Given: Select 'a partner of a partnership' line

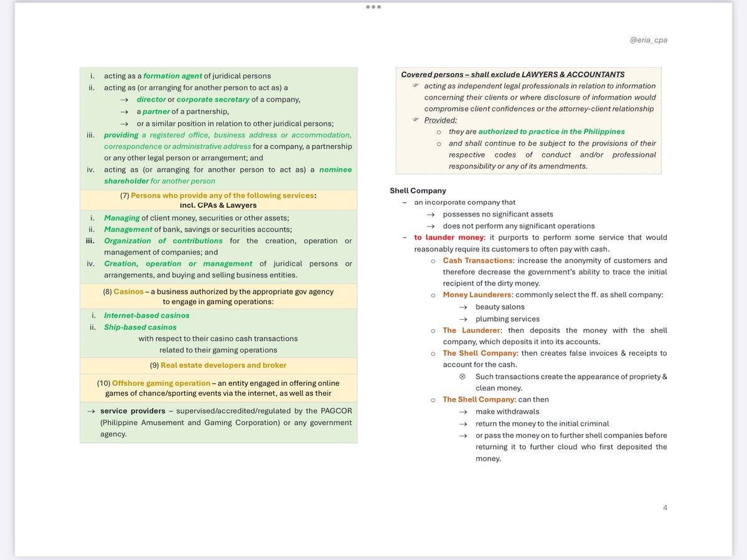Looking at the screenshot, I should click(182, 111).
